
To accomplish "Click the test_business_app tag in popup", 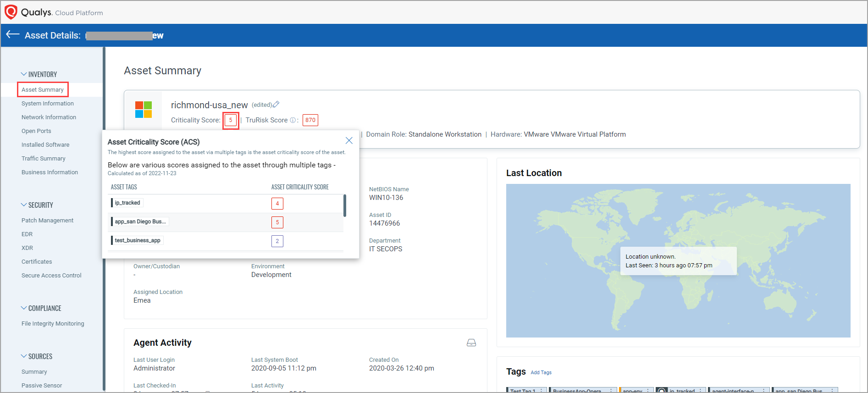I will click(137, 240).
